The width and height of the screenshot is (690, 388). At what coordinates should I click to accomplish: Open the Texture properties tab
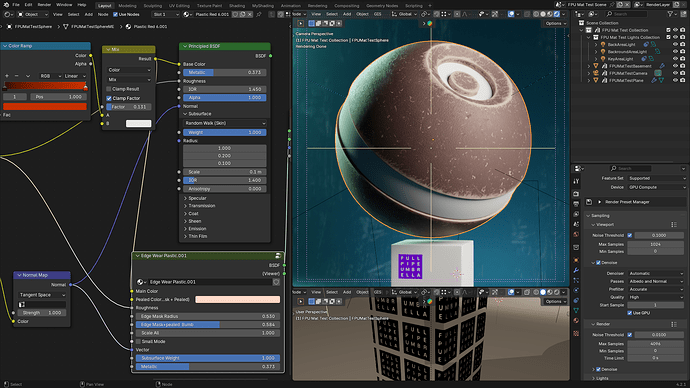(576, 333)
